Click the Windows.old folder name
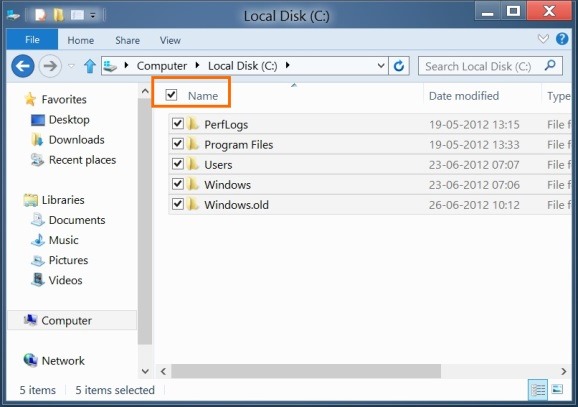Image resolution: width=578 pixels, height=407 pixels. tap(236, 205)
